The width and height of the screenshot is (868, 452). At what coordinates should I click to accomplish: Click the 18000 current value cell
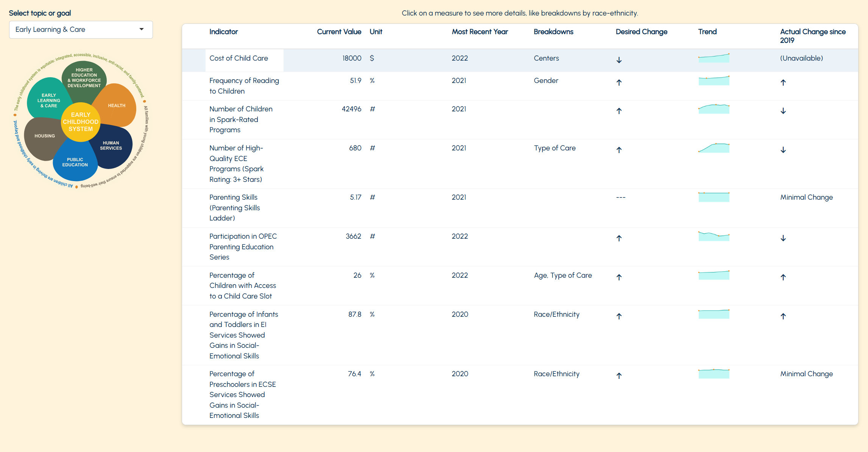pos(352,58)
